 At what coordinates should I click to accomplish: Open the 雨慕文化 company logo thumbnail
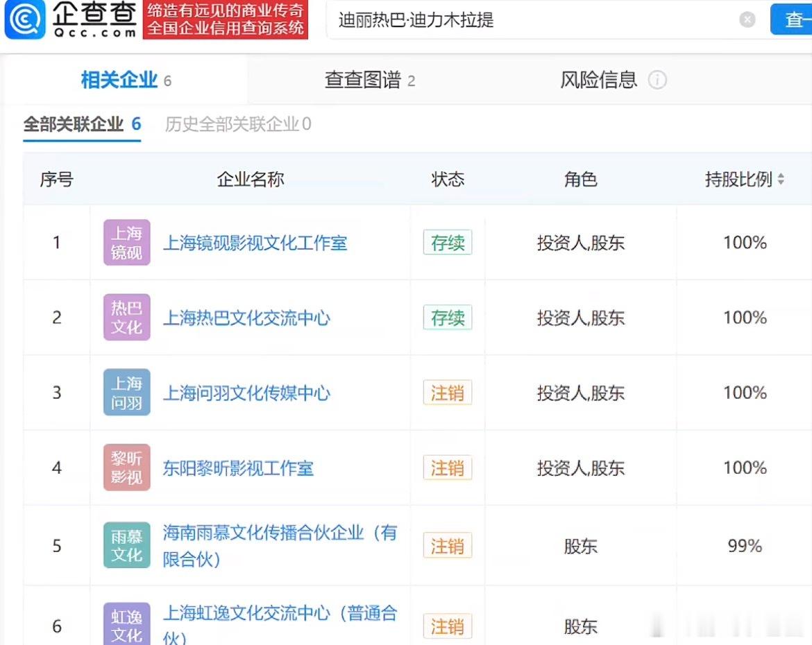pos(127,545)
